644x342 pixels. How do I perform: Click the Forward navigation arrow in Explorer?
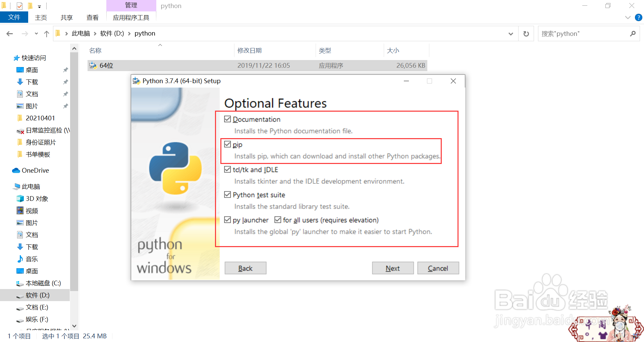click(25, 34)
